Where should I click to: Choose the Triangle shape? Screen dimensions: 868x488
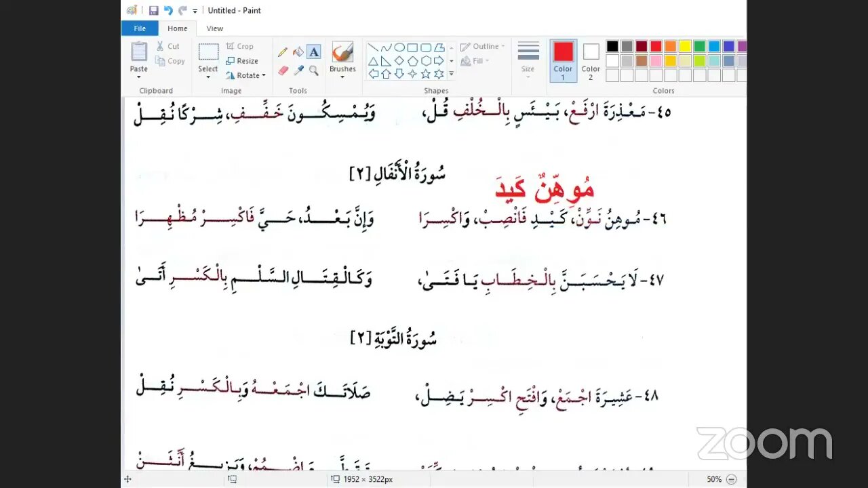coord(373,61)
